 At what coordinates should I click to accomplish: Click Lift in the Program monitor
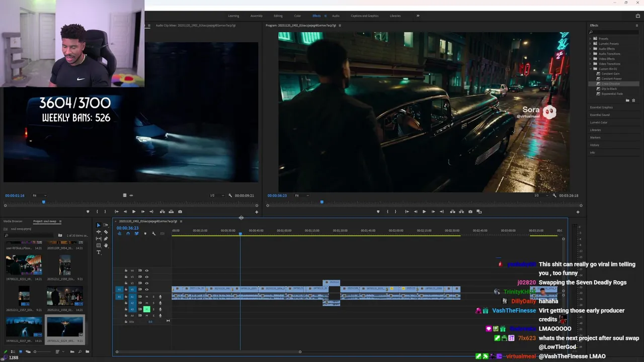[452, 212]
